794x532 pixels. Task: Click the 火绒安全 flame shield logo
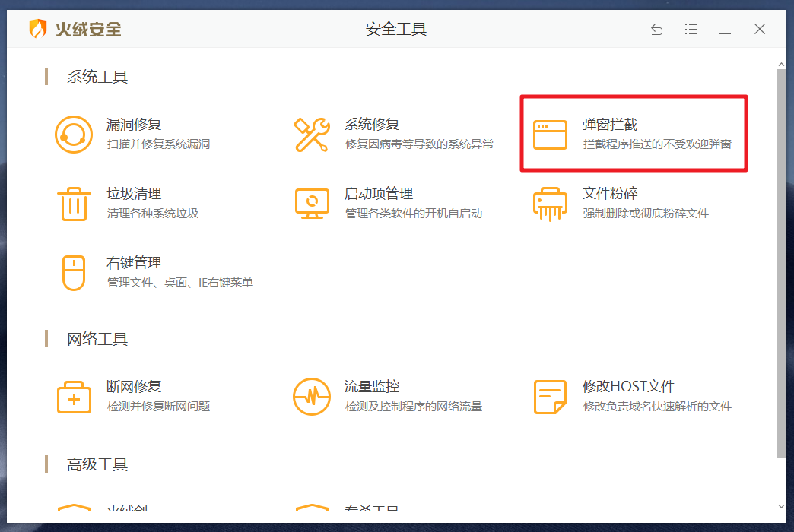(x=38, y=29)
